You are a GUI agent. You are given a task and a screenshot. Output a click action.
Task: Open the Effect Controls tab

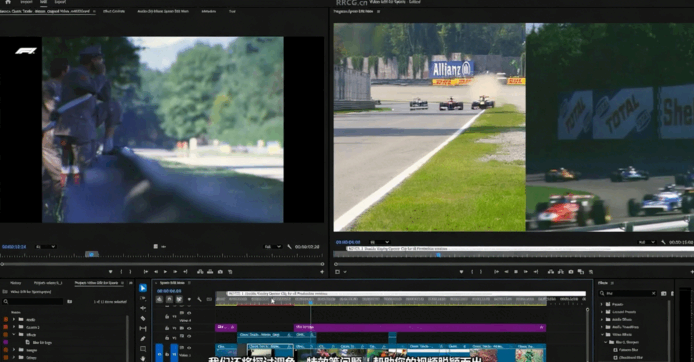click(x=114, y=11)
